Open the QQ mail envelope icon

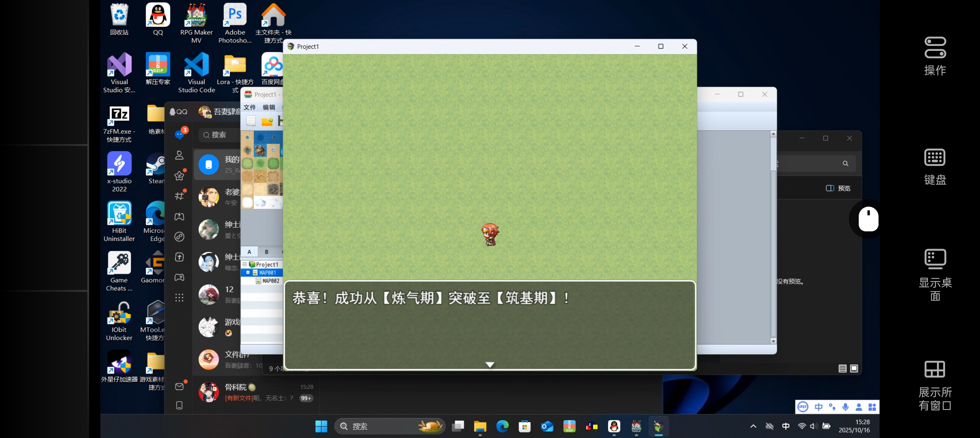pyautogui.click(x=179, y=387)
